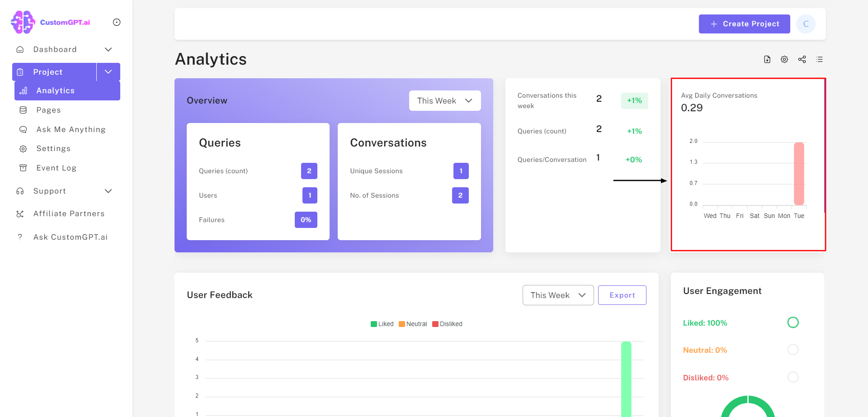Viewport: 868px width, 417px height.
Task: Open Event Log in sidebar
Action: pos(57,168)
